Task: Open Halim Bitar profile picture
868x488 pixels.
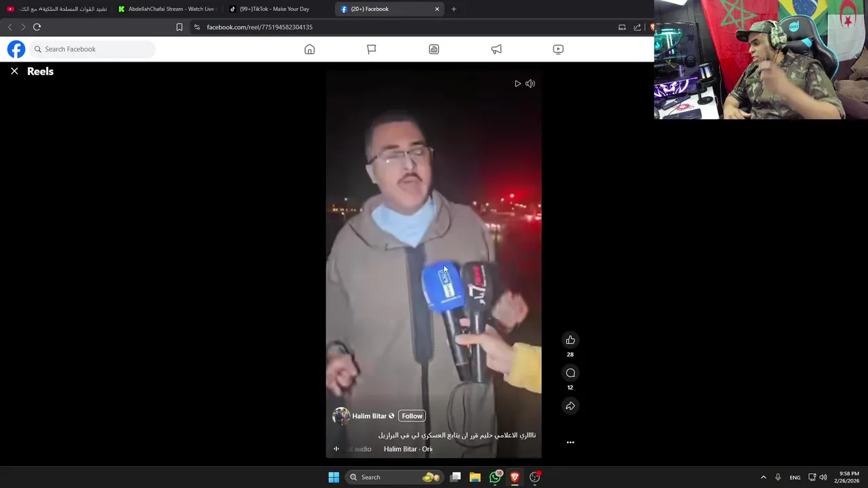Action: coord(341,416)
